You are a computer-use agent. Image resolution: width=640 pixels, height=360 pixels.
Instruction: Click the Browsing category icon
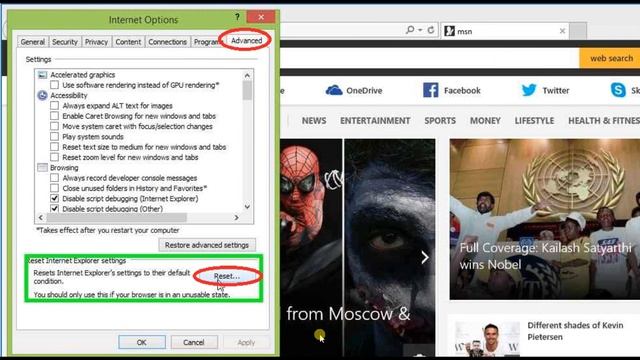(x=42, y=167)
